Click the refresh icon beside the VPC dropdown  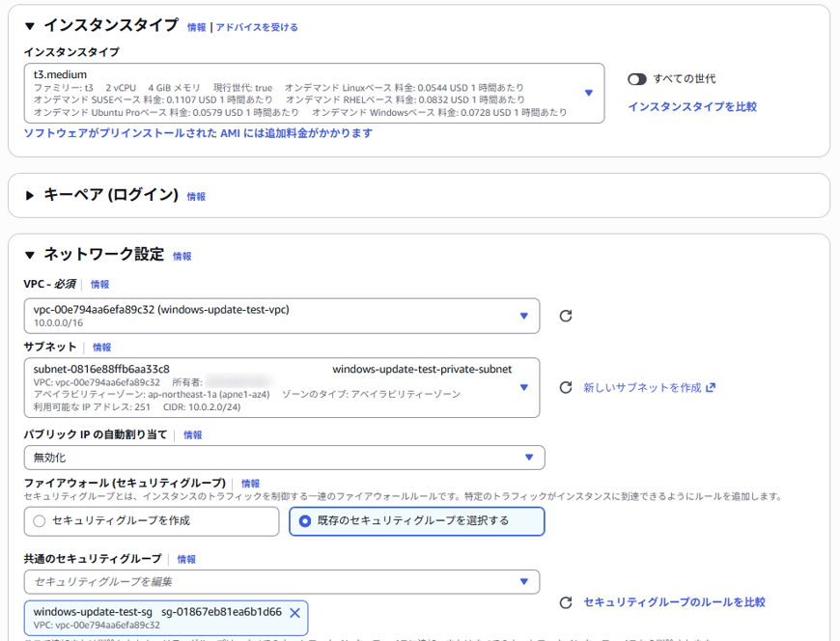(566, 316)
